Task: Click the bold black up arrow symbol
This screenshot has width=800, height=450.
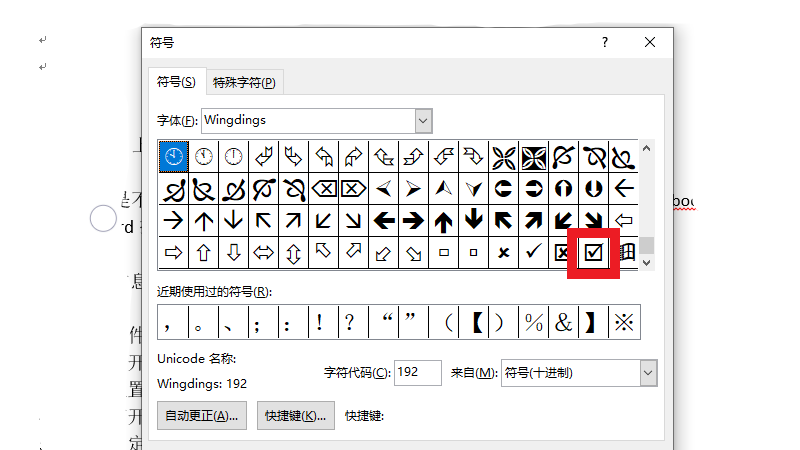Action: (x=444, y=220)
